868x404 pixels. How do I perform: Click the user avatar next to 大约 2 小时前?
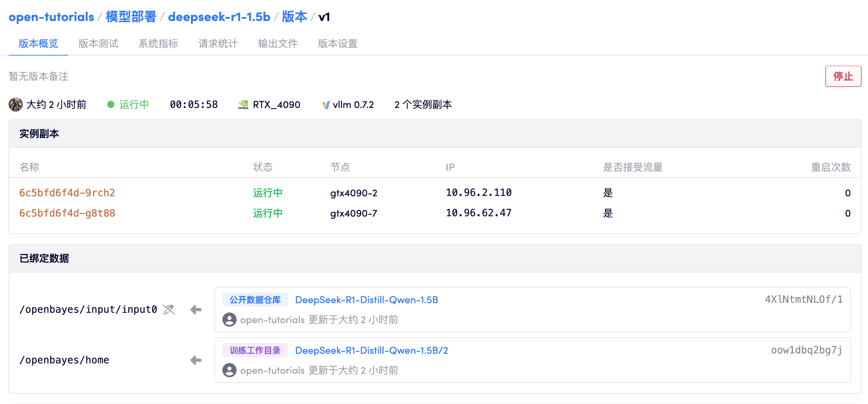pyautogui.click(x=15, y=104)
